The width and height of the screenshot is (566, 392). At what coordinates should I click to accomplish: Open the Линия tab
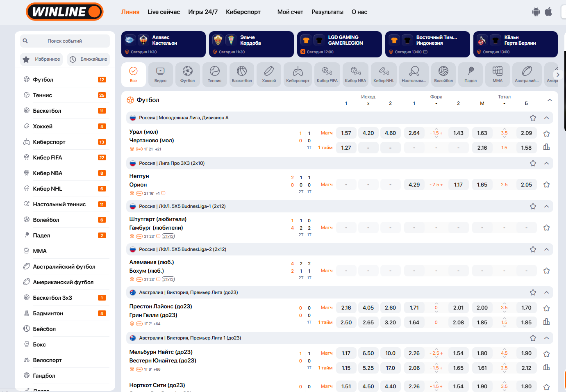click(130, 12)
